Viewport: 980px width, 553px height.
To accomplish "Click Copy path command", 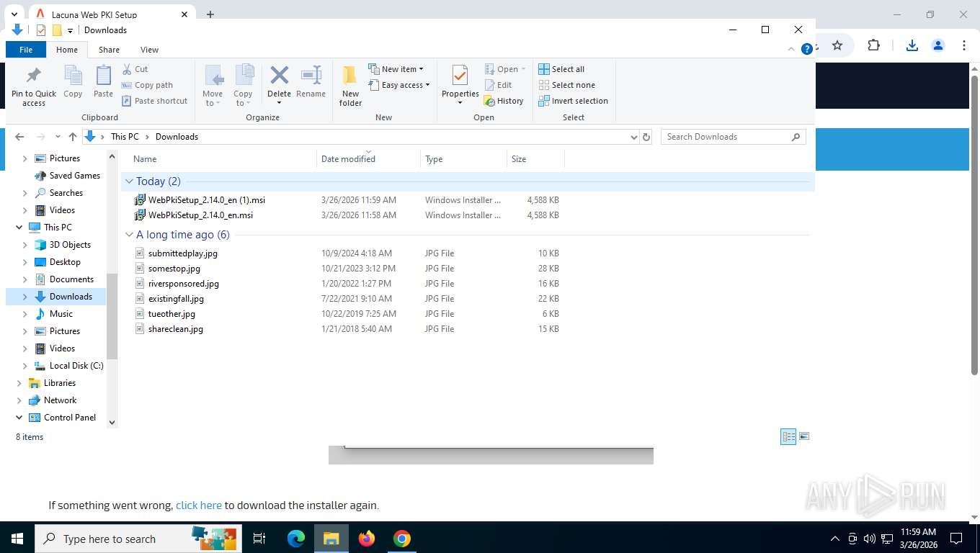I will pos(147,85).
